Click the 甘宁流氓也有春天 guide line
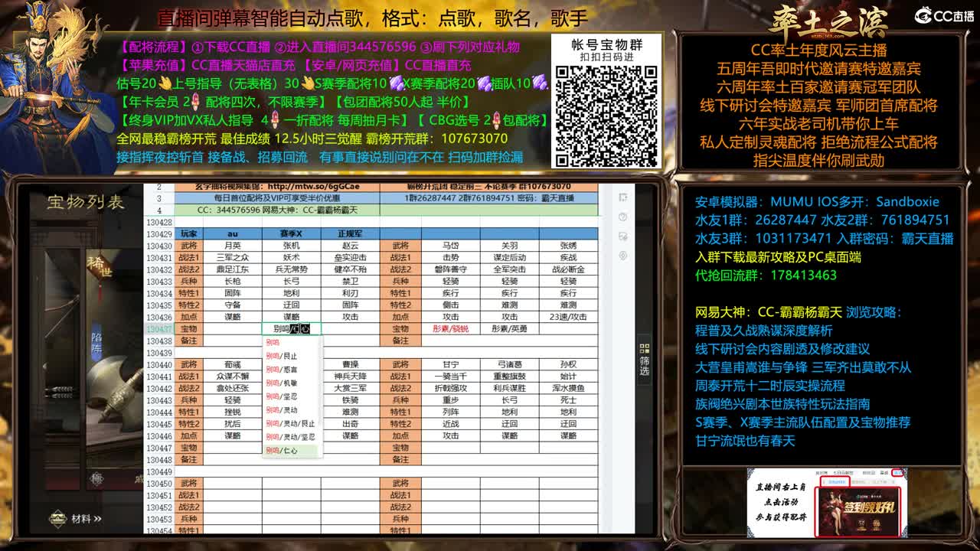Screen dimensions: 980x551 tap(745, 441)
